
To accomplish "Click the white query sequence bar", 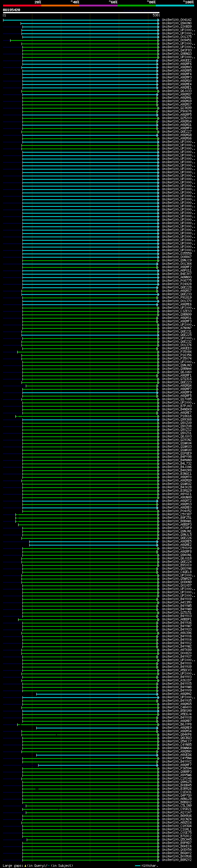I will [x=81, y=13].
